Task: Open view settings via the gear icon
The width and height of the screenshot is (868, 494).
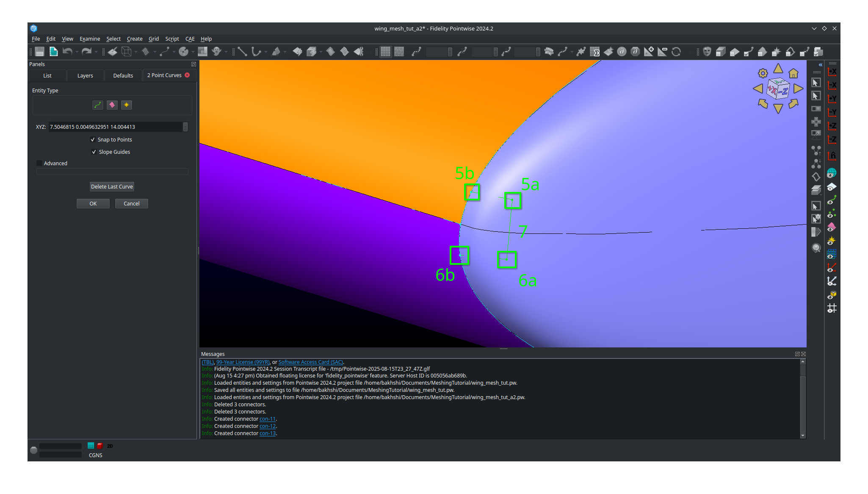Action: 762,73
